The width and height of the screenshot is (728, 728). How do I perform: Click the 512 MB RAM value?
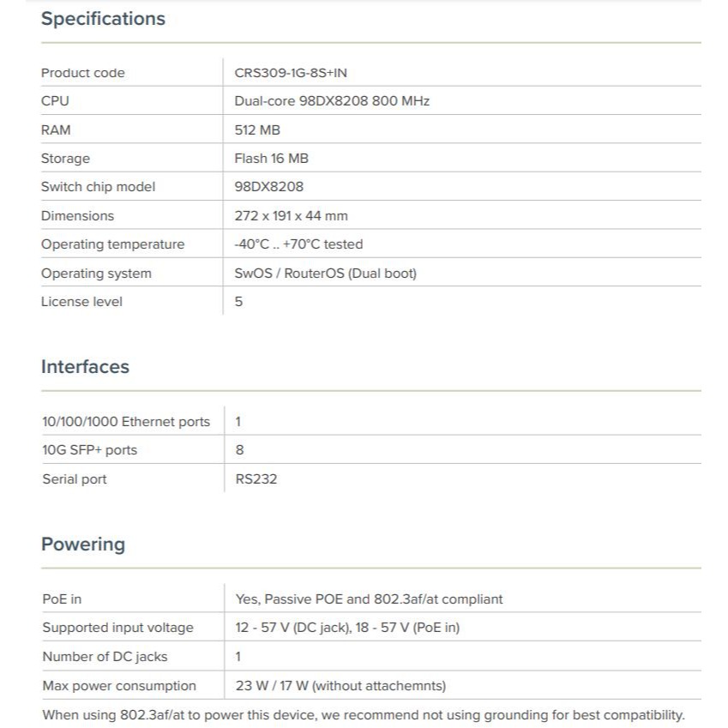[x=257, y=130]
